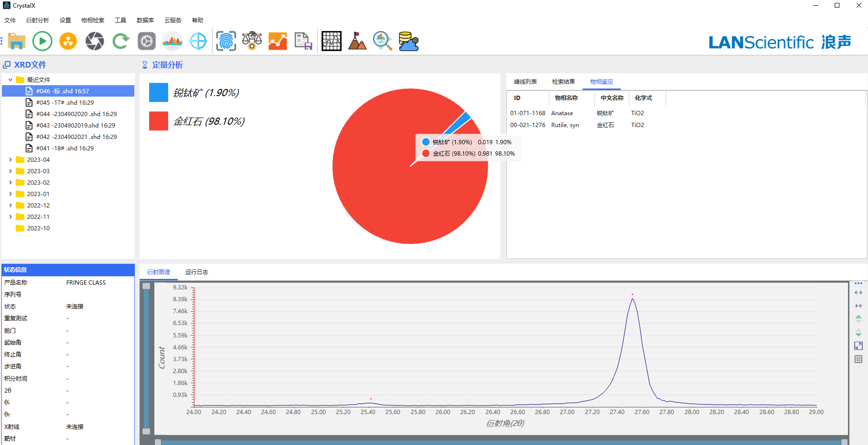868x445 pixels.
Task: Expand the 2022-12 folder
Action: point(10,206)
